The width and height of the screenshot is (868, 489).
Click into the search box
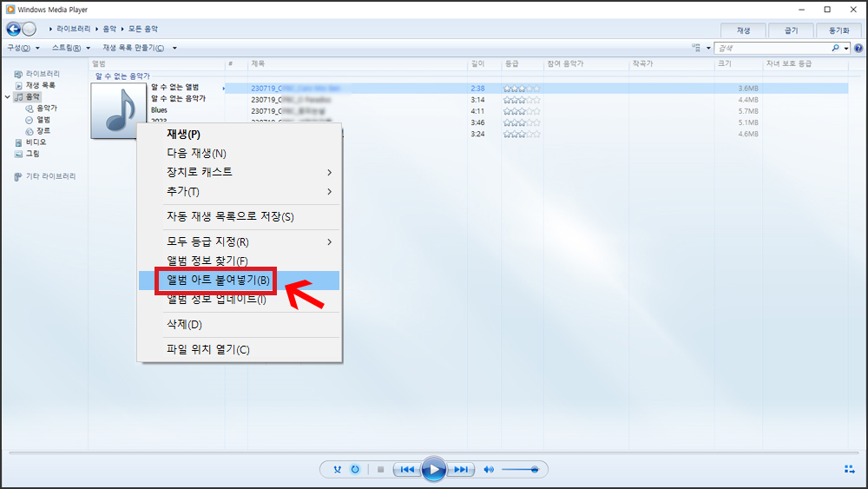coord(772,48)
